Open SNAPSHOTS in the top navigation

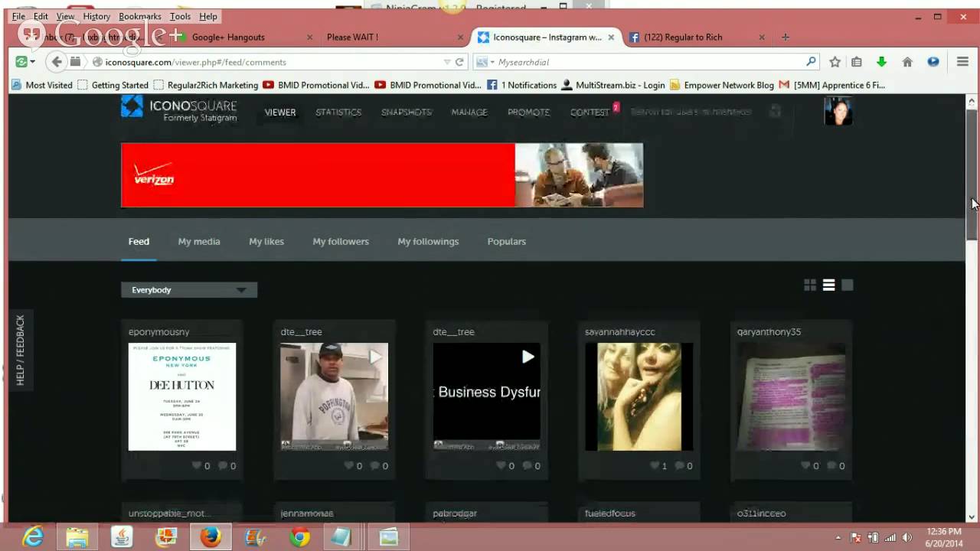point(407,112)
